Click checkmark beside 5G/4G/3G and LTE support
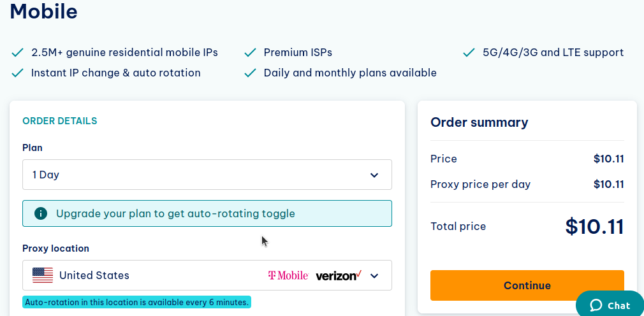The image size is (644, 316). [469, 52]
